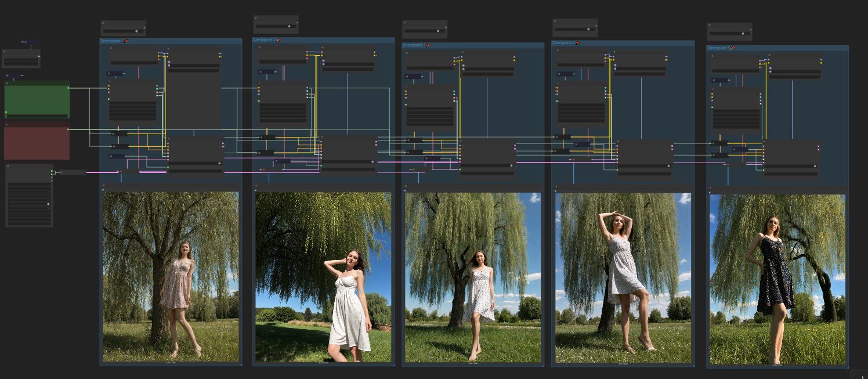868x379 pixels.
Task: Flip the toggle in node above Checkpoint 1
Action: point(137,31)
